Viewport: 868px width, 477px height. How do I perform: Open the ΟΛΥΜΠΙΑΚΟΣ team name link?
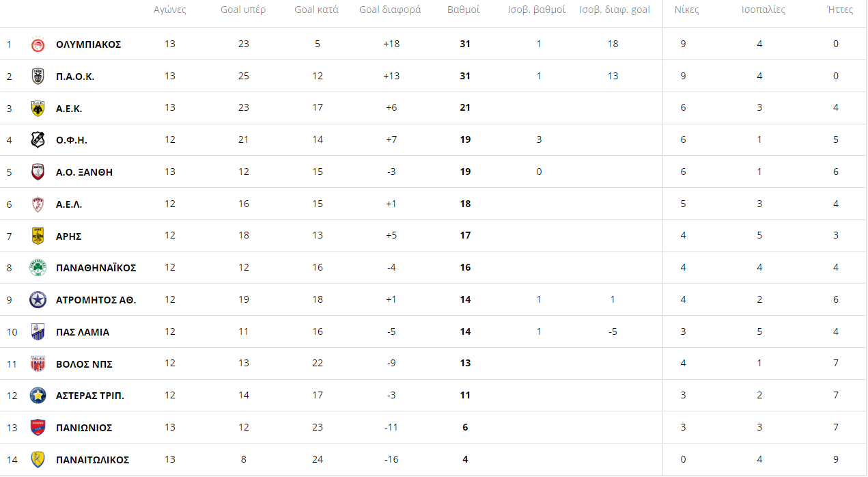pos(88,44)
